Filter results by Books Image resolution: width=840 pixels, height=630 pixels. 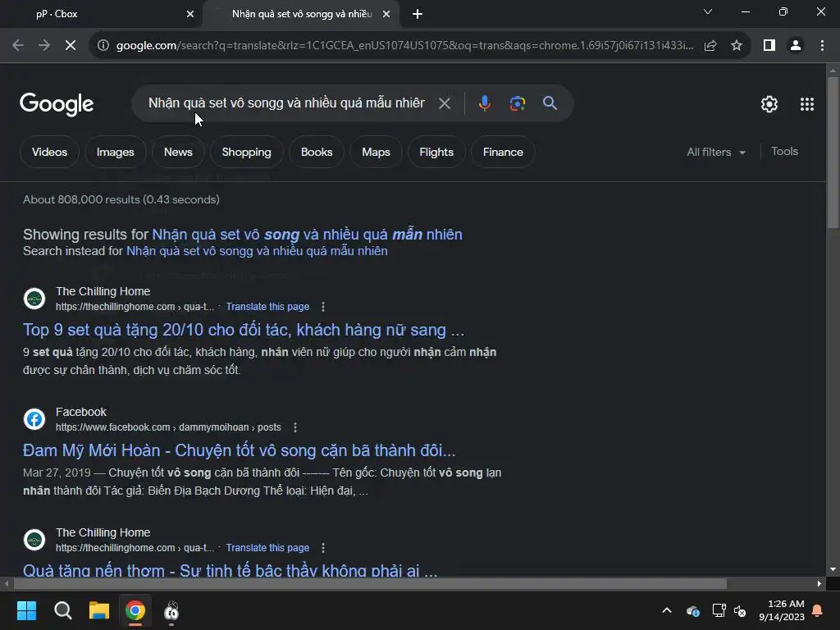pyautogui.click(x=317, y=152)
